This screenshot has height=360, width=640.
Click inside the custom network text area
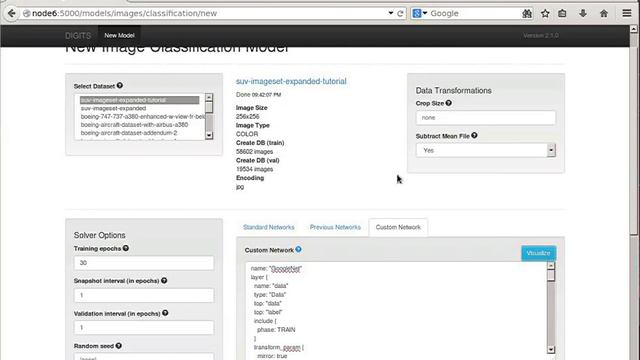pos(396,310)
